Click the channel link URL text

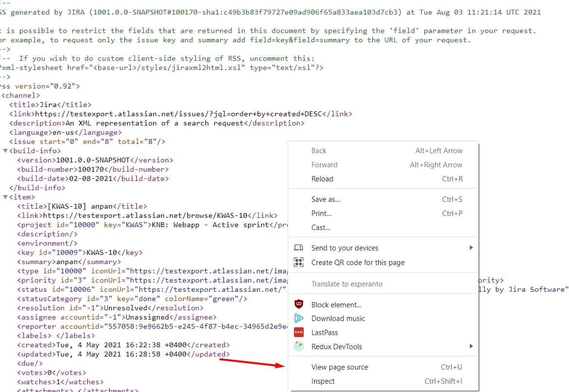pyautogui.click(x=179, y=114)
